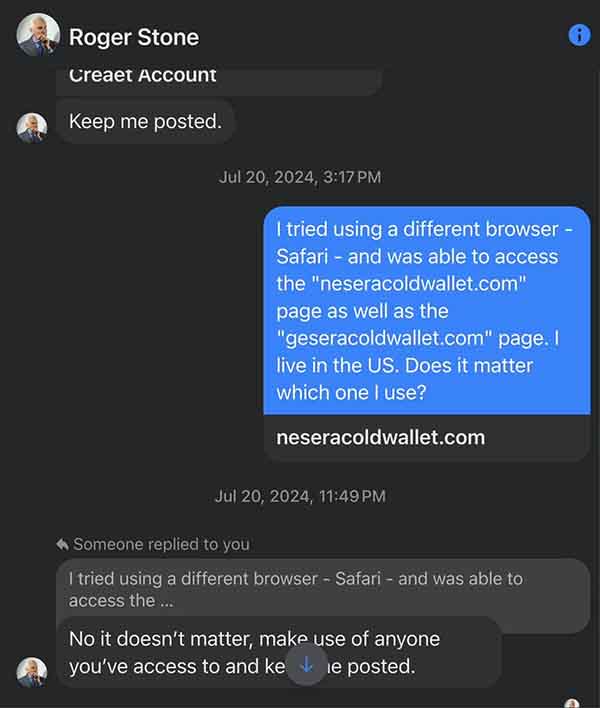Select the blue sent message about Safari
The image size is (600, 708).
click(x=427, y=310)
